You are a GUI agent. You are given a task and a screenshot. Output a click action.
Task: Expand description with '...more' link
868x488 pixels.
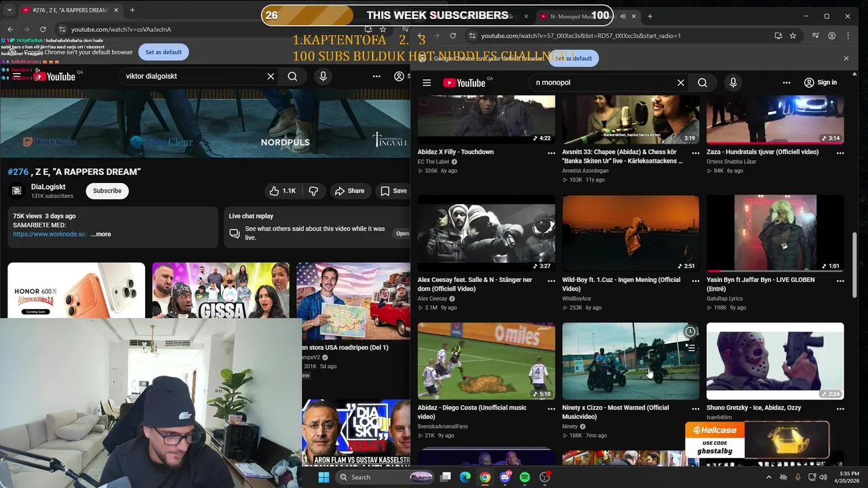[x=100, y=235]
